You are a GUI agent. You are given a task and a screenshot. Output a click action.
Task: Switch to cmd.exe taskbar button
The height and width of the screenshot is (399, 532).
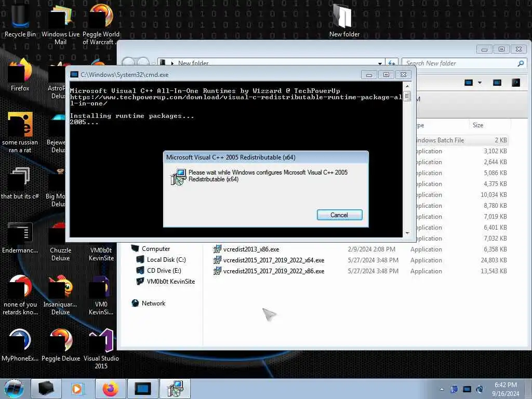(x=142, y=389)
